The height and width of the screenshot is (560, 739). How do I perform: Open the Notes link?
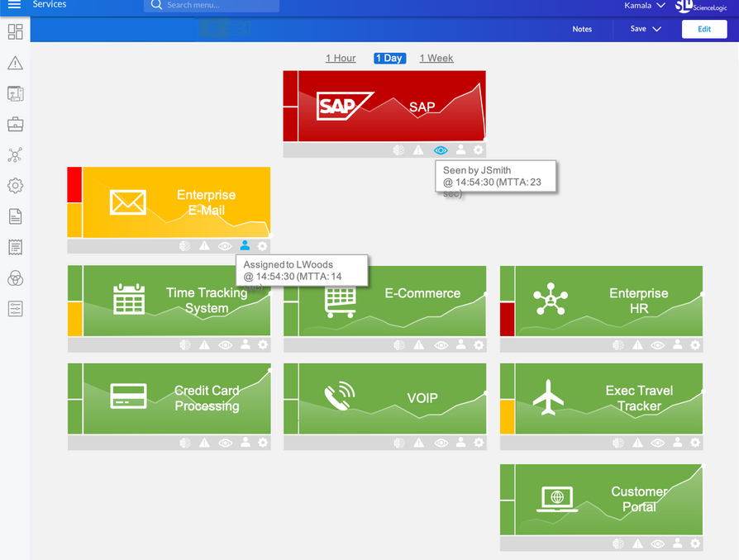(582, 29)
